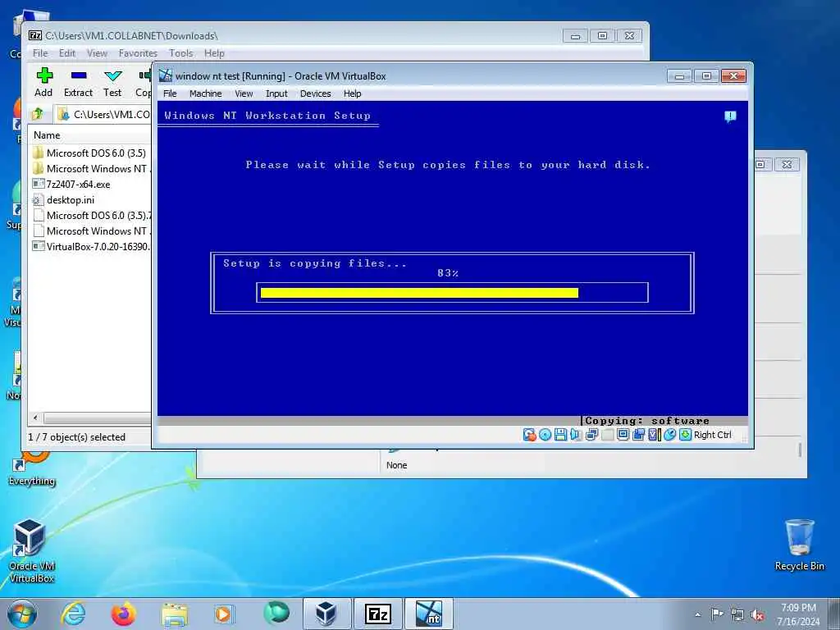Launch Firefox from the taskbar
This screenshot has height=630, width=840.
pos(123,614)
